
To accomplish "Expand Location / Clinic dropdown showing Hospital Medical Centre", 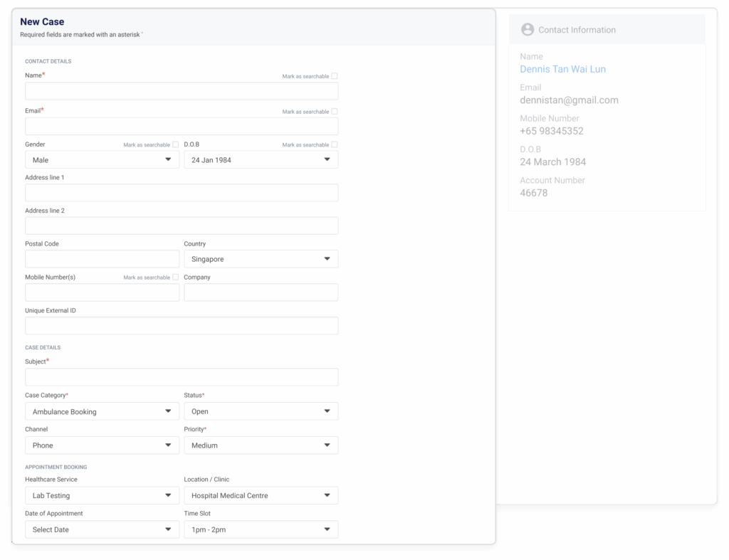I will click(x=261, y=495).
